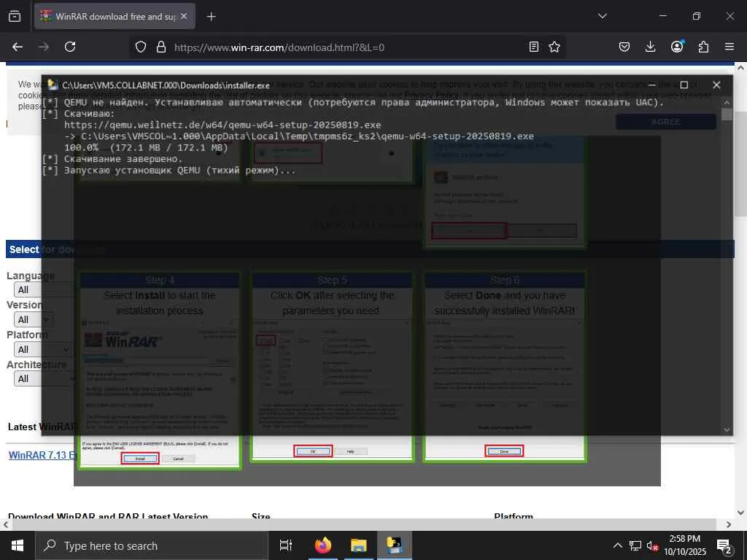Toggle reader view in address bar
Image resolution: width=747 pixels, height=560 pixels.
point(534,47)
